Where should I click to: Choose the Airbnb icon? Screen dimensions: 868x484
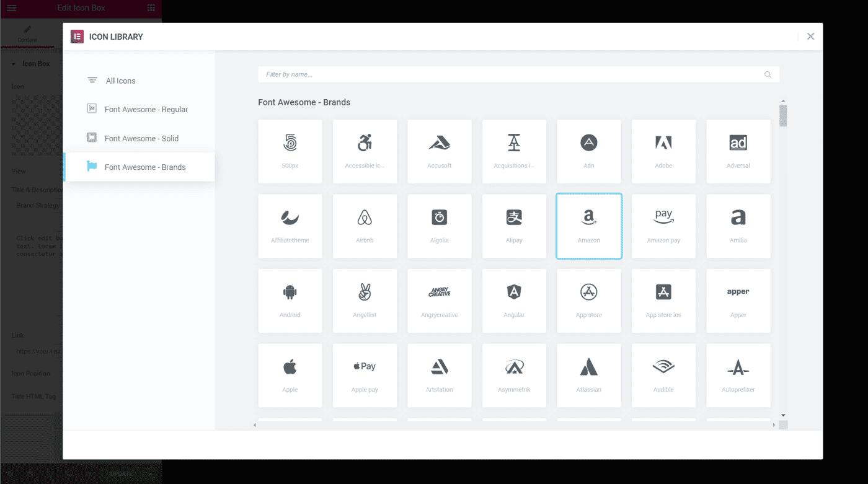[x=365, y=226]
